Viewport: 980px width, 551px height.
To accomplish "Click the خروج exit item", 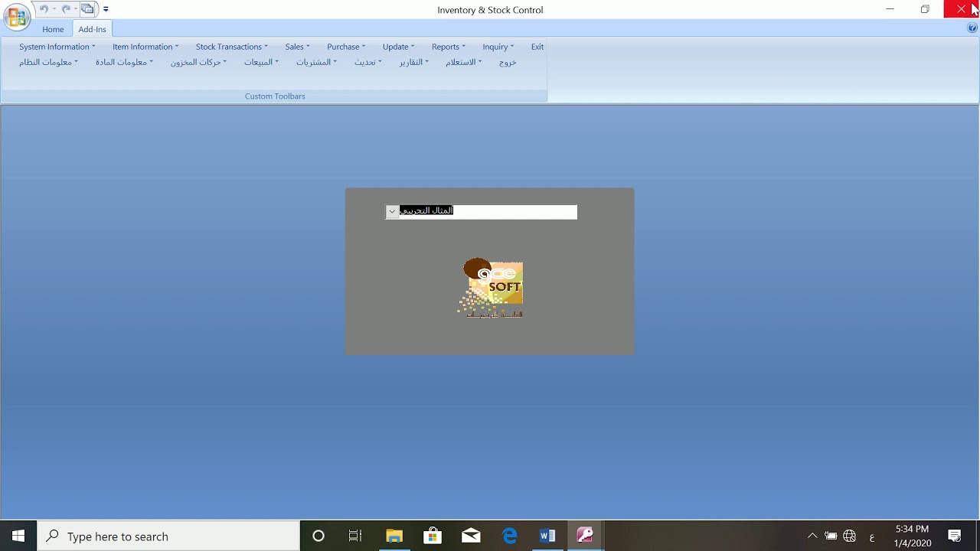I will click(x=508, y=62).
